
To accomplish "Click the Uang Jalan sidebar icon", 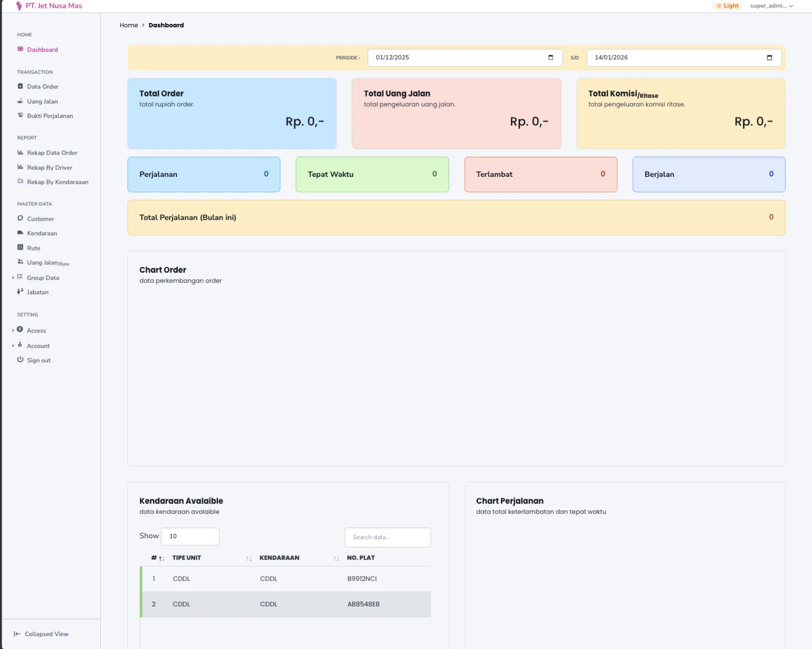I will click(20, 101).
